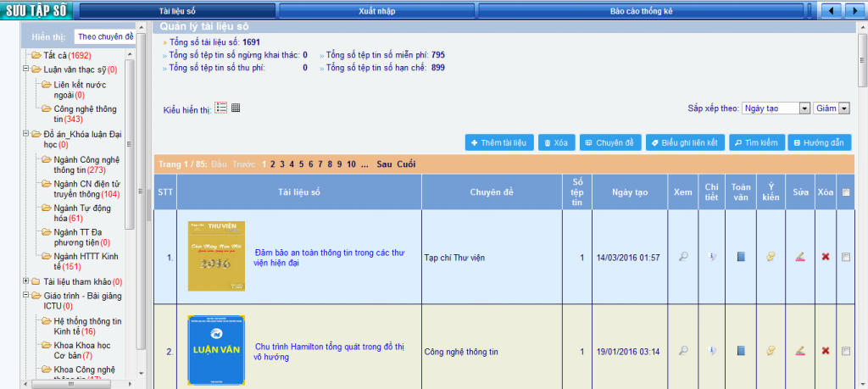Click the Ngày tạo column header
The width and height of the screenshot is (868, 389).
630,192
